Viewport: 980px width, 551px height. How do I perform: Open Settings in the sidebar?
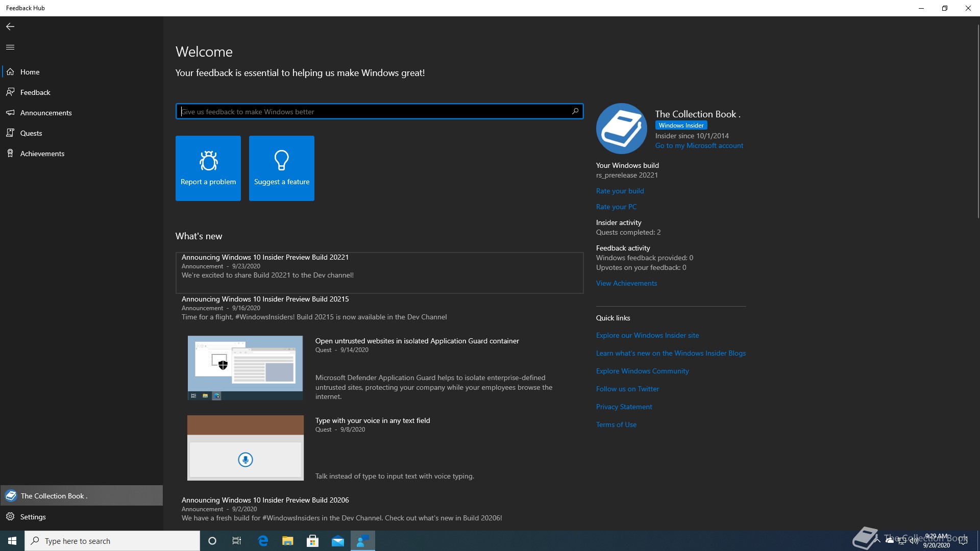click(82, 517)
